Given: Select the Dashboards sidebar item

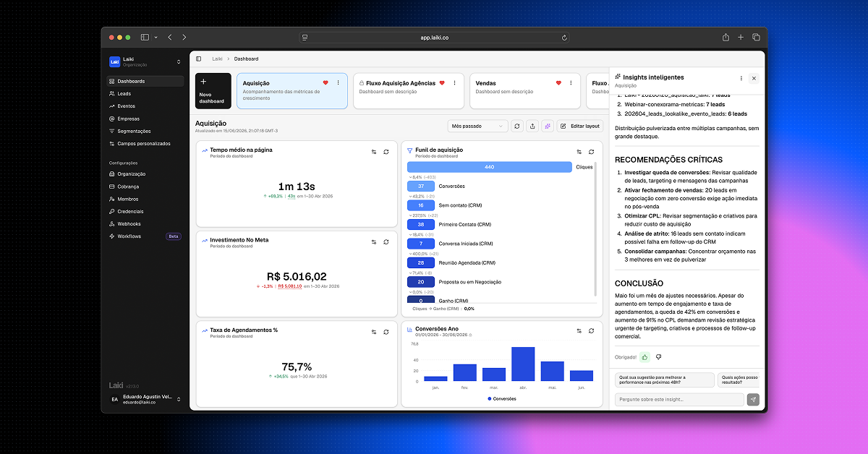Looking at the screenshot, I should (x=145, y=81).
